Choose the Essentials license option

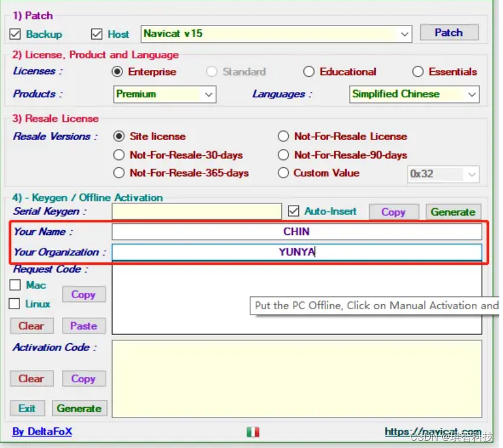(x=418, y=71)
